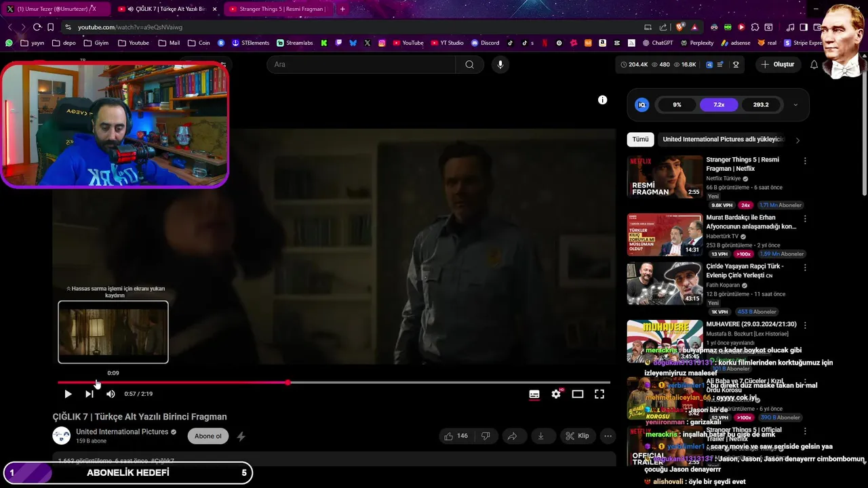
Task: Click the United International Pictures channel avatar
Action: click(62, 436)
